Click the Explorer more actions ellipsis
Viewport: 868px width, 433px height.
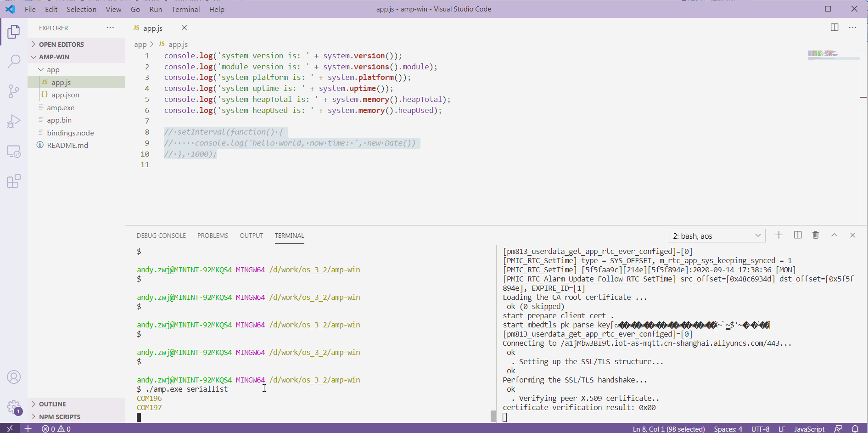tap(110, 28)
